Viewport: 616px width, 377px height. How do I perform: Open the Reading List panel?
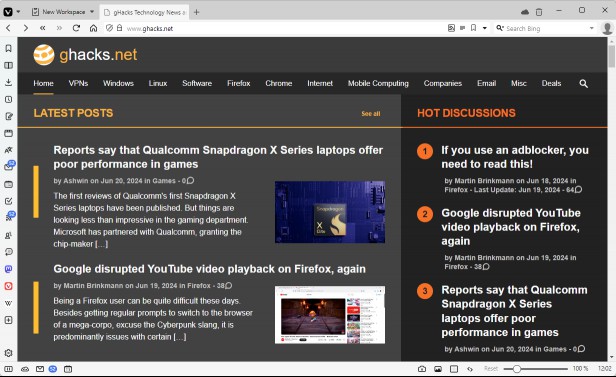(x=8, y=65)
